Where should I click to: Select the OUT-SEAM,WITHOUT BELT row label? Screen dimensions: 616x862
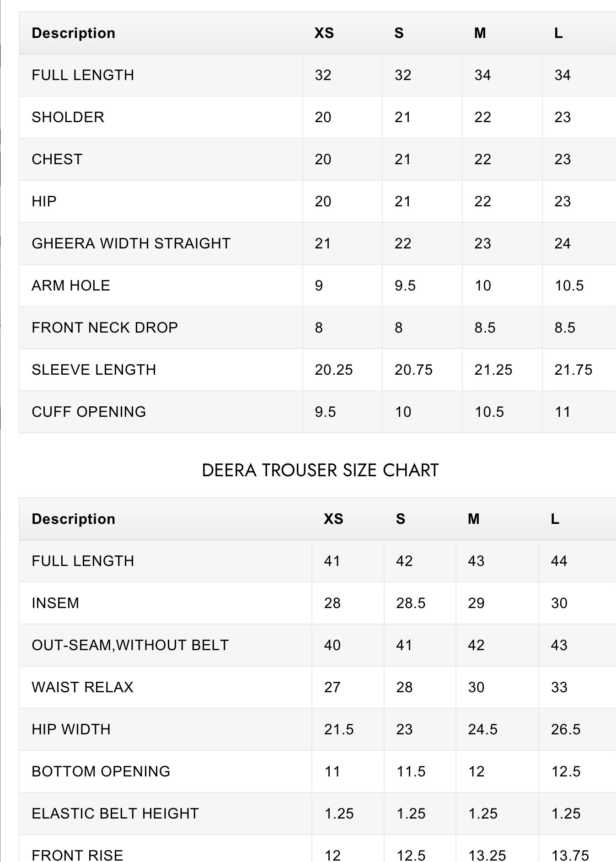point(130,645)
